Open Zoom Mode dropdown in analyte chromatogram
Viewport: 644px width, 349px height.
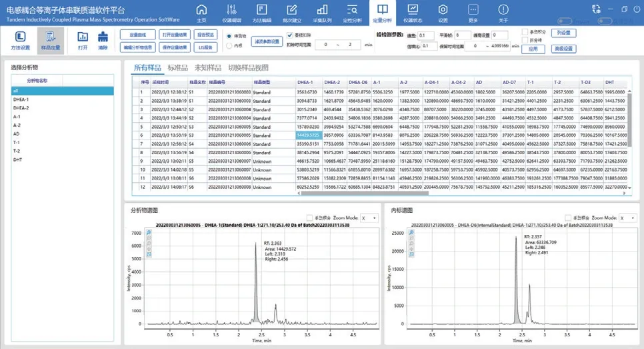point(369,218)
